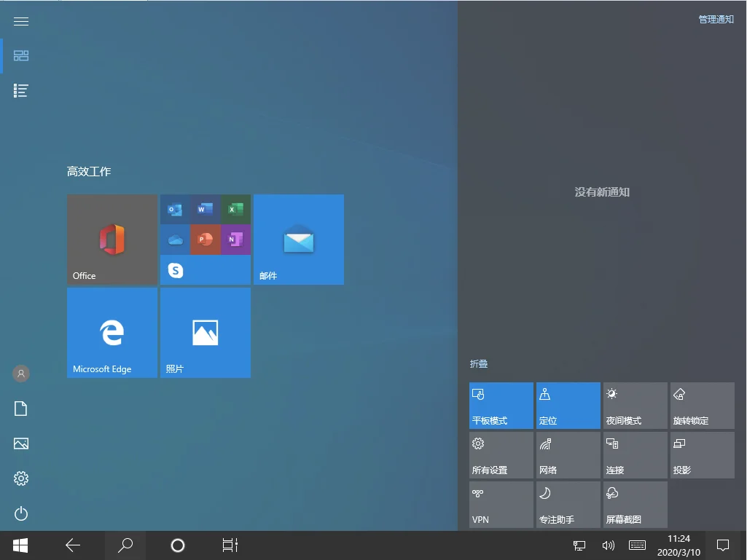Viewport: 747px width, 560px height.
Task: Open Task View on the taskbar
Action: (230, 545)
